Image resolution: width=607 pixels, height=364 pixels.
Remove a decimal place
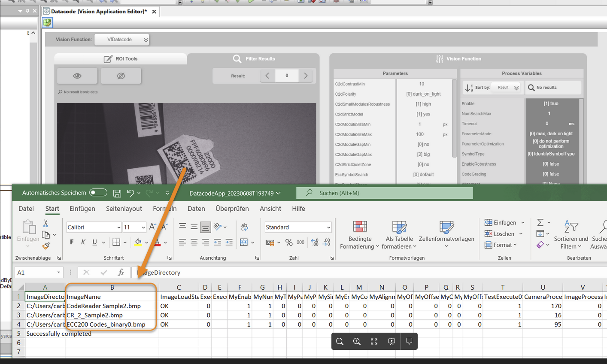click(327, 243)
